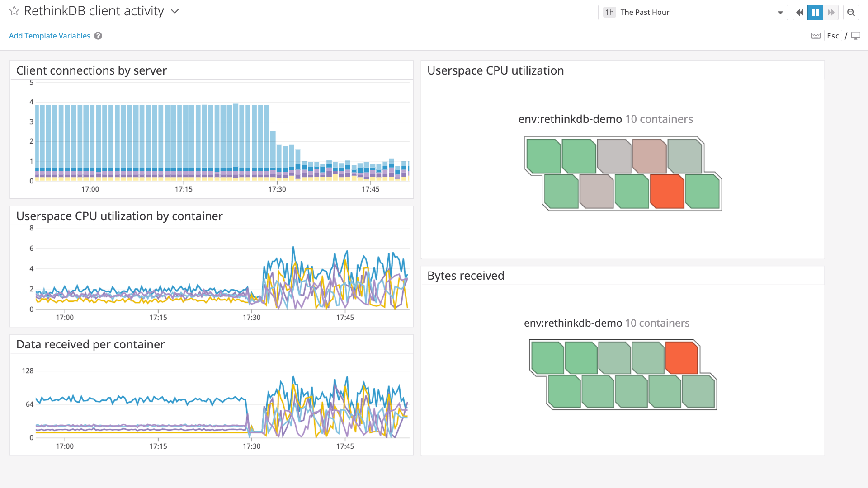Open the keyboard shortcuts icon
868x488 pixels.
(816, 35)
